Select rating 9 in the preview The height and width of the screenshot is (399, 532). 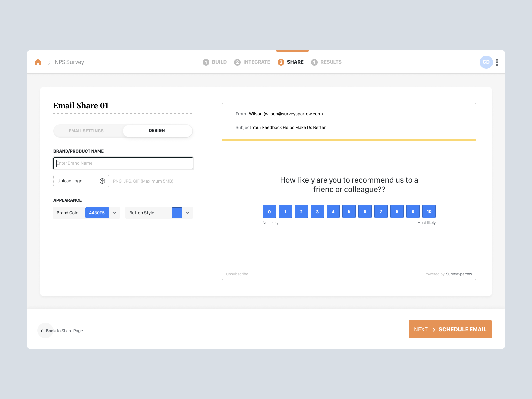[x=413, y=211]
